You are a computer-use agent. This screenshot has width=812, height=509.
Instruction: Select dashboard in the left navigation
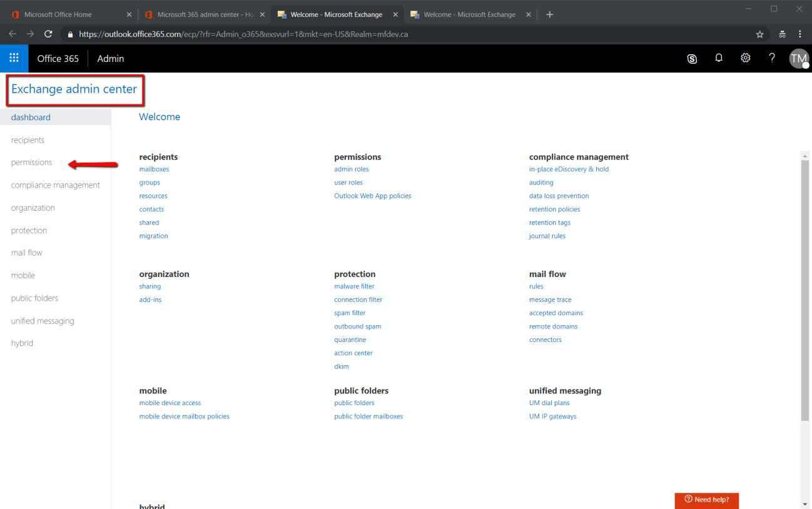click(55, 117)
